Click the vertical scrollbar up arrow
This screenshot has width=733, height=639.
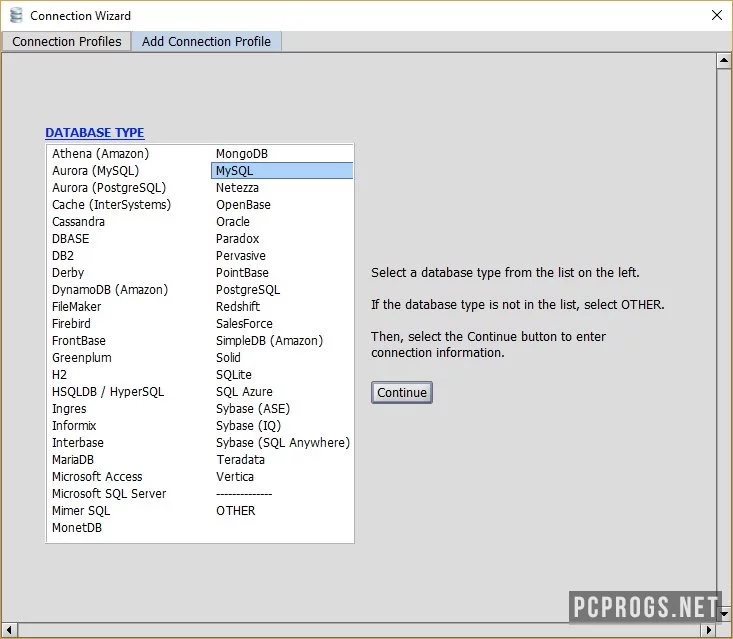(724, 60)
